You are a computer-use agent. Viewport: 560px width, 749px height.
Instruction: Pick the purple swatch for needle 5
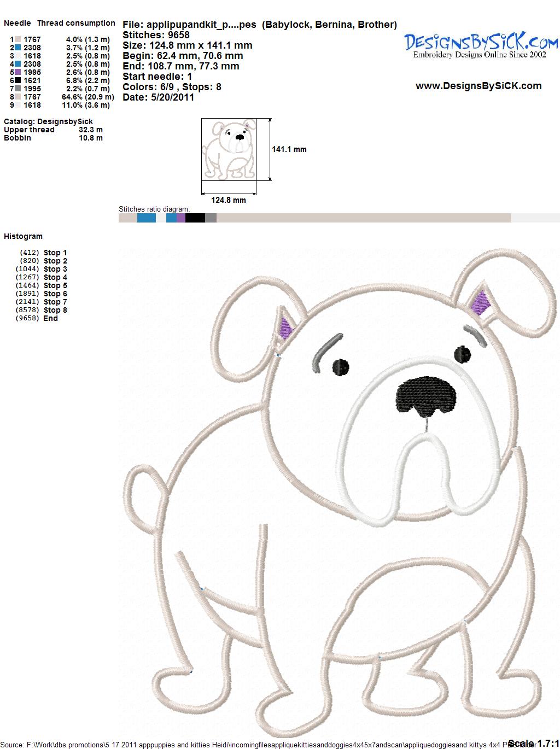pyautogui.click(x=18, y=72)
